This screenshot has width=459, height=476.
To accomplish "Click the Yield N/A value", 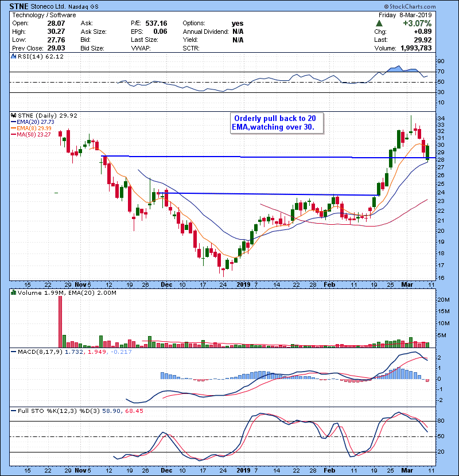I will point(238,40).
